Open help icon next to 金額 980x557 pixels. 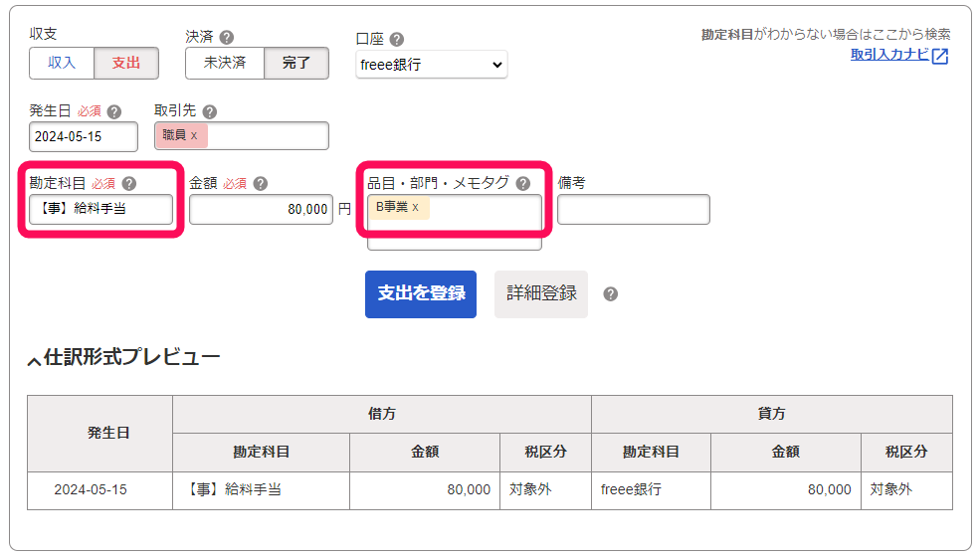click(261, 184)
